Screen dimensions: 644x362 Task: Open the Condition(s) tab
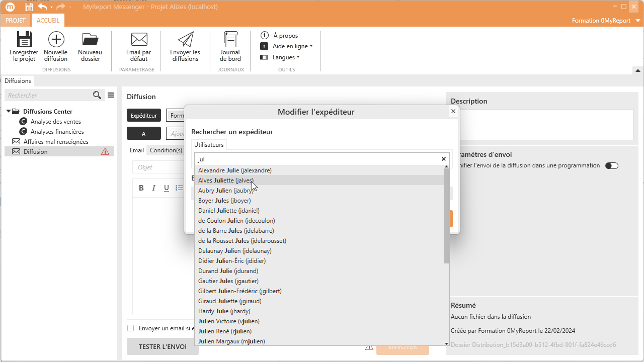tap(166, 150)
